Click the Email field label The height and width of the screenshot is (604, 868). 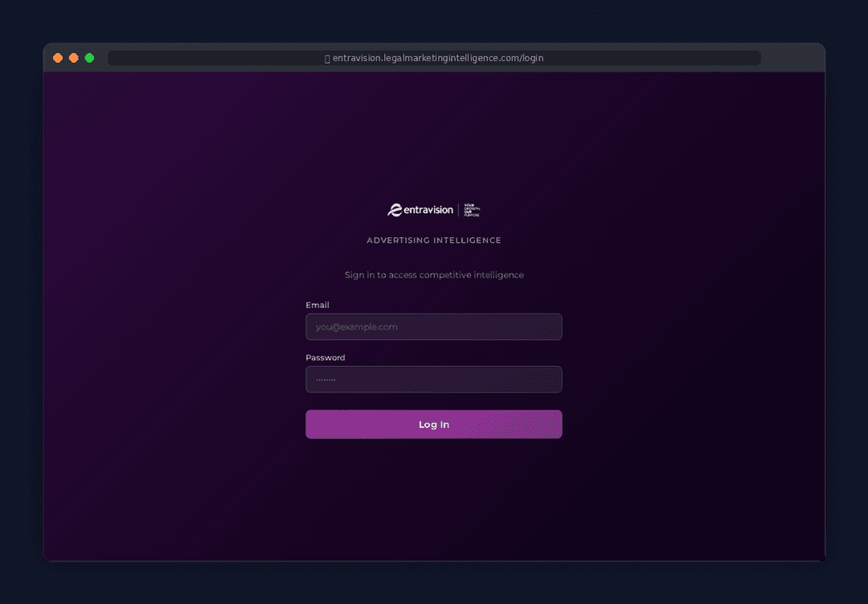317,305
